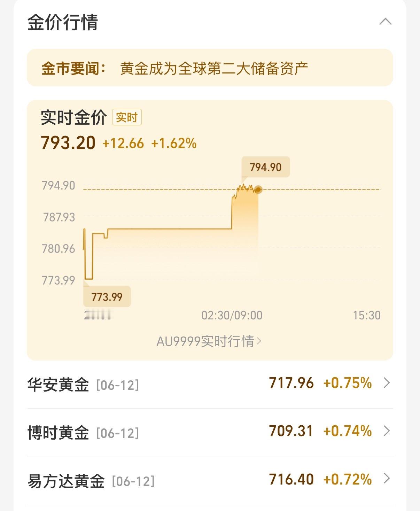Click the 793.20 current gold price

pos(68,143)
